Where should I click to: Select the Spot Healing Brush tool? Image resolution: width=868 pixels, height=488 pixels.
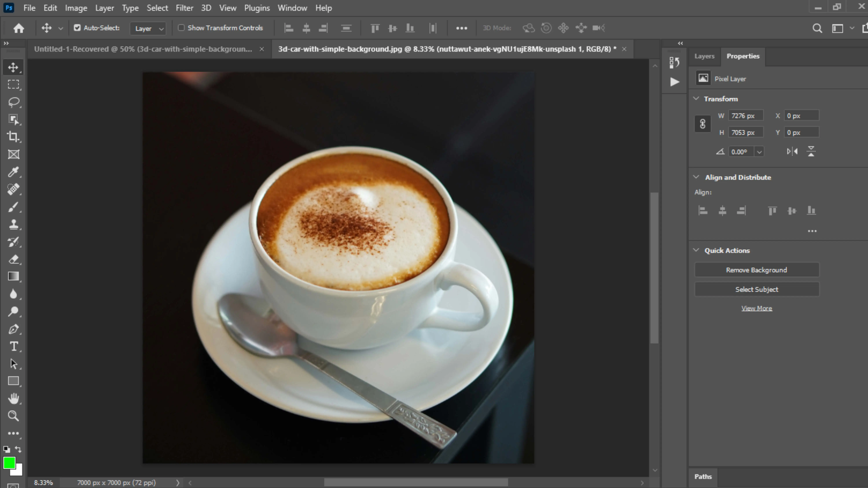[13, 189]
